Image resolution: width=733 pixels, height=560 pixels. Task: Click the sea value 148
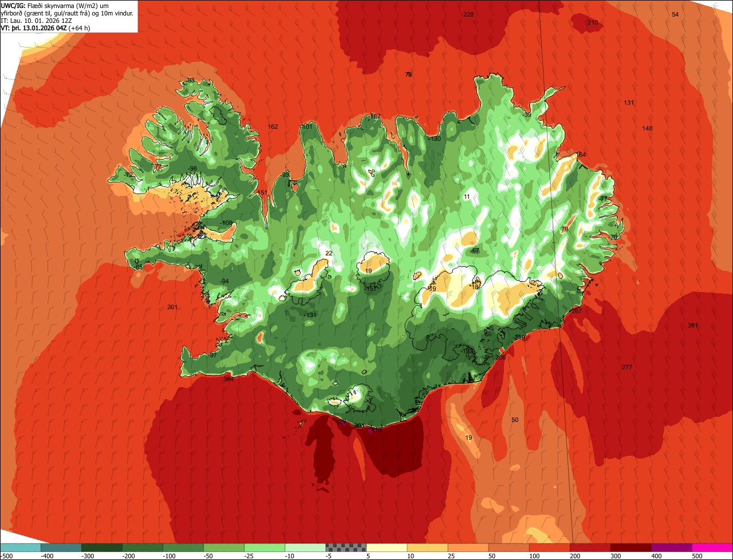coord(647,128)
